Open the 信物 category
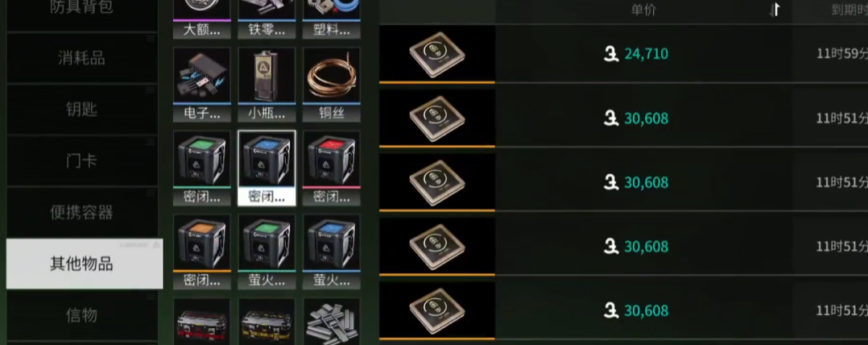The height and width of the screenshot is (345, 868). point(82,316)
